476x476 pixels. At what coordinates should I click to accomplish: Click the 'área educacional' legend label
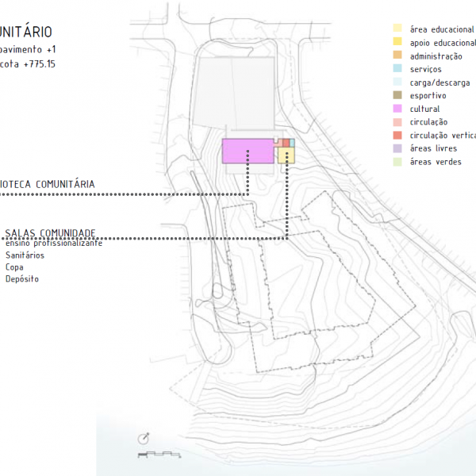point(442,29)
